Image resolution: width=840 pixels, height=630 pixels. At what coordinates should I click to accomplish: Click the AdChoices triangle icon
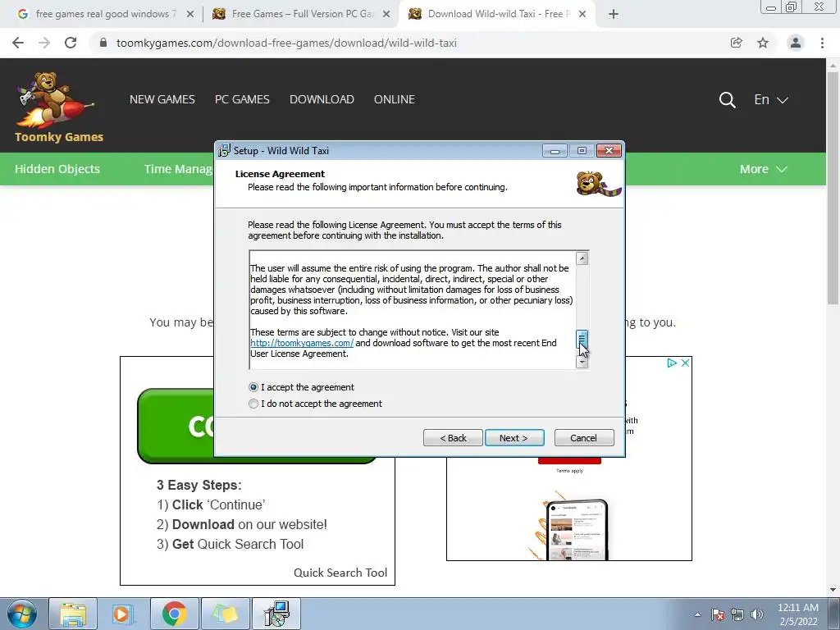pyautogui.click(x=671, y=363)
